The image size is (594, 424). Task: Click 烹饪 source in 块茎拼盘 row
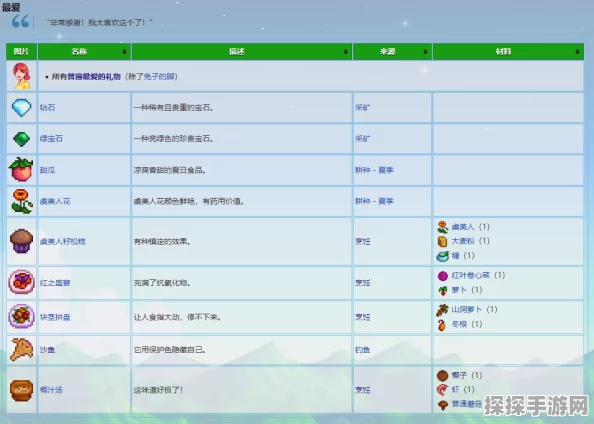click(x=363, y=317)
